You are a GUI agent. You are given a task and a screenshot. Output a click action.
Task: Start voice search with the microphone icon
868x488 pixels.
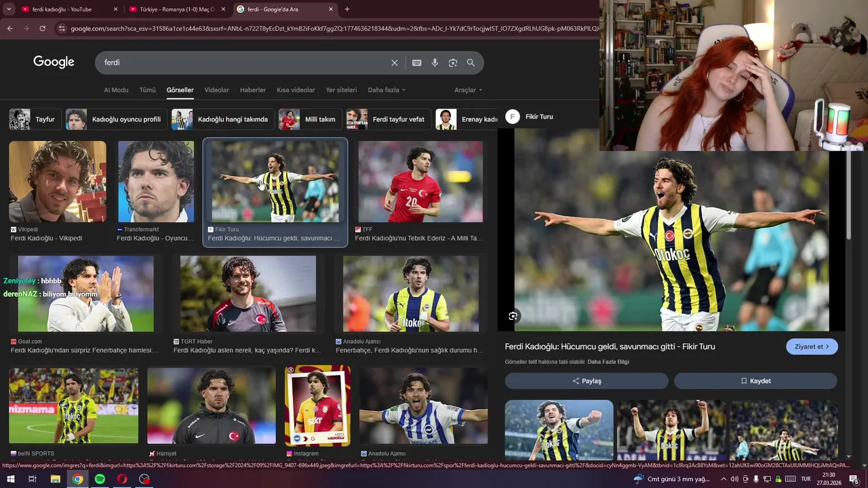point(435,62)
